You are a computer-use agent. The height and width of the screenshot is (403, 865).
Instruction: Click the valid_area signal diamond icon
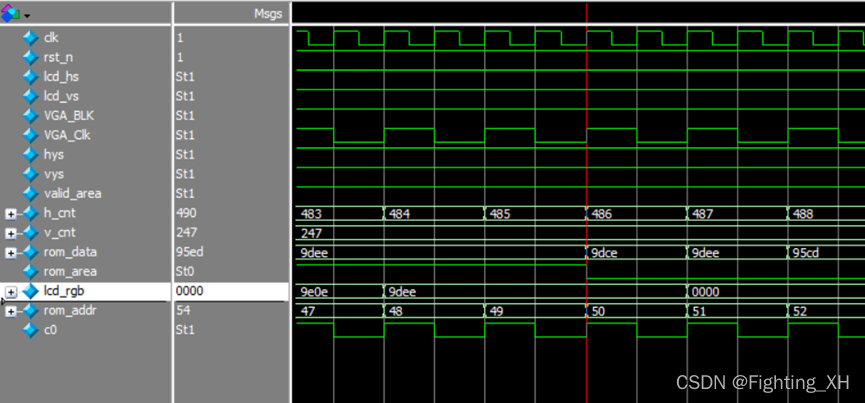(x=30, y=194)
